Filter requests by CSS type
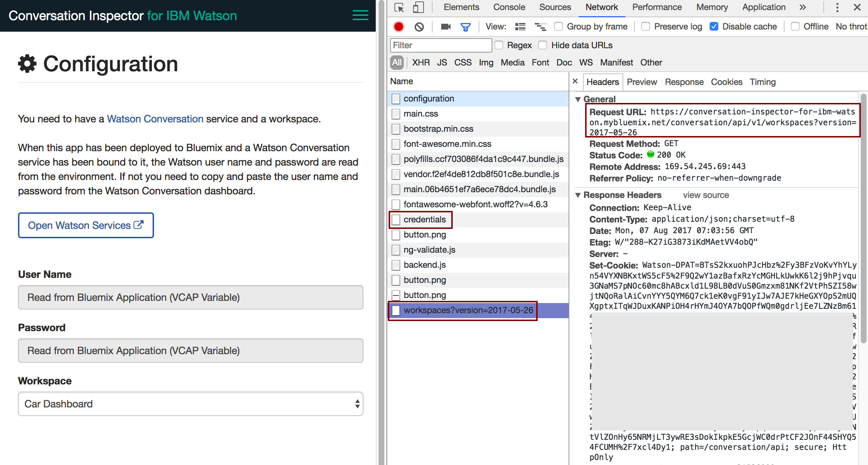Screen dimensions: 868x465 [x=463, y=63]
